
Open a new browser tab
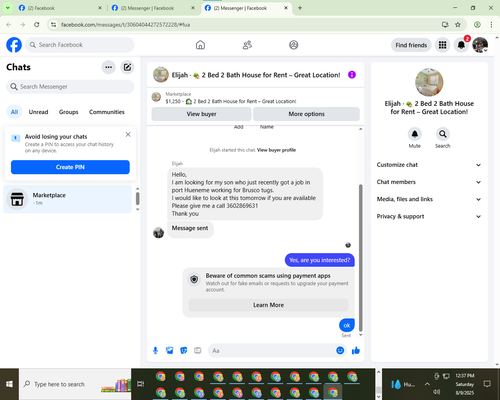click(x=300, y=8)
